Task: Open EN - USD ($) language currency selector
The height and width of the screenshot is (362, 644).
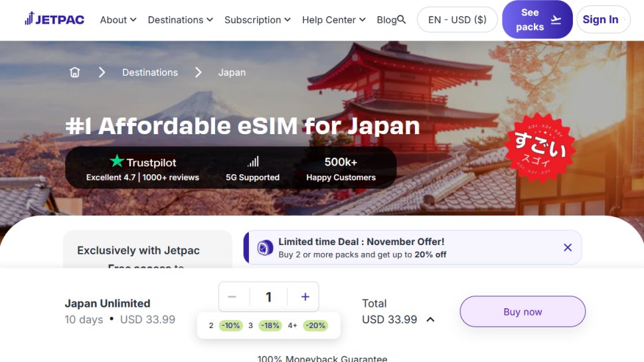Action: (x=457, y=20)
